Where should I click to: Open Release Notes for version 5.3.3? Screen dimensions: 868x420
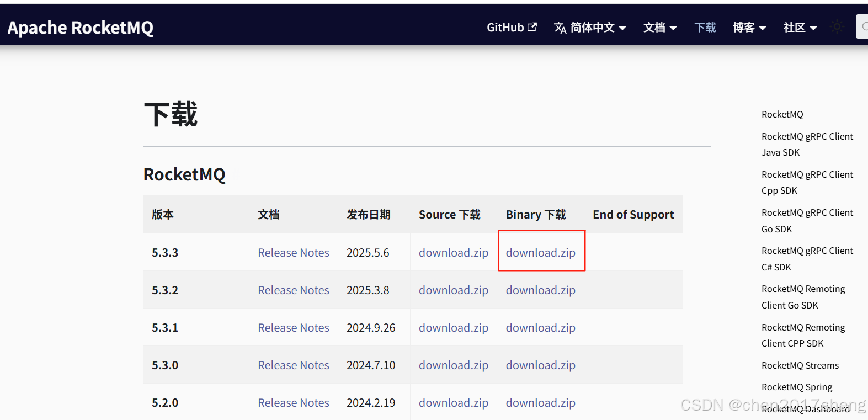pos(294,253)
